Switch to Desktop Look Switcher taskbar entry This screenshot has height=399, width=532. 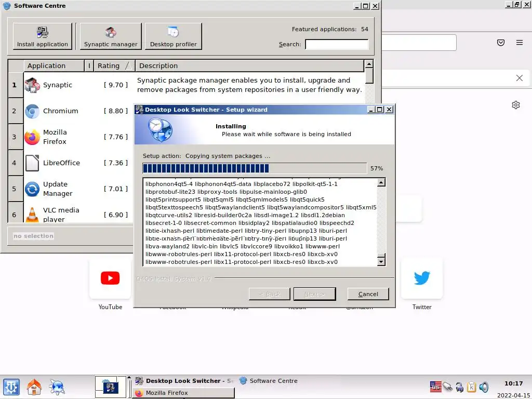184,381
